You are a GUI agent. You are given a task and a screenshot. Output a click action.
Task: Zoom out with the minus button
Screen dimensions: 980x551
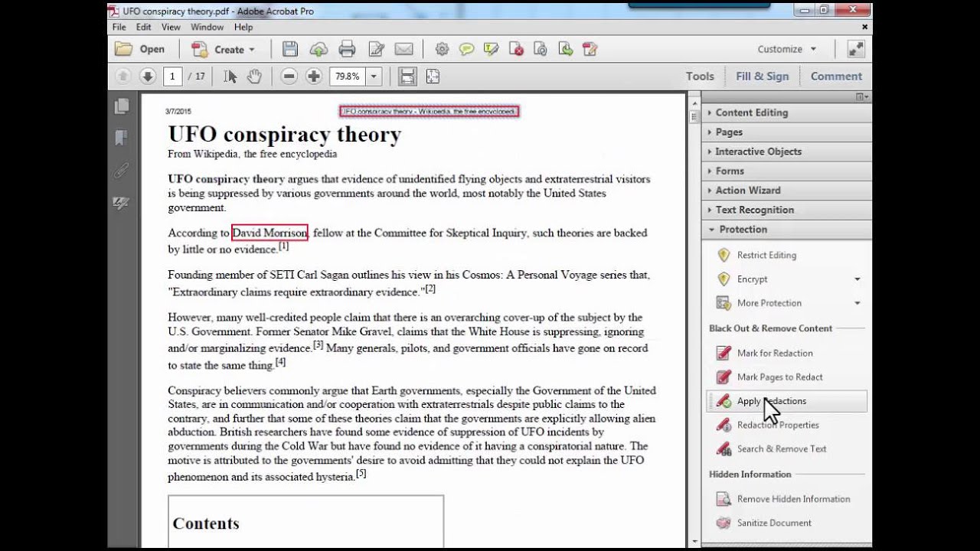(x=289, y=76)
